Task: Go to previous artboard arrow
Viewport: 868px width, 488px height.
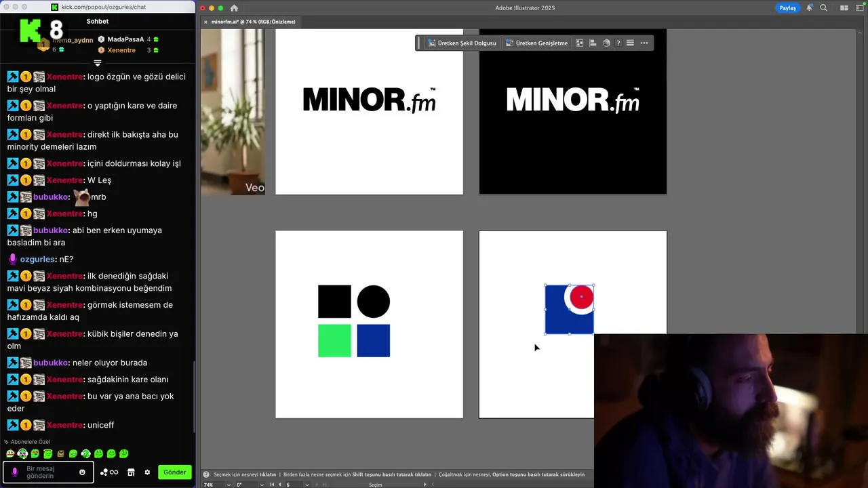Action: coord(279,485)
